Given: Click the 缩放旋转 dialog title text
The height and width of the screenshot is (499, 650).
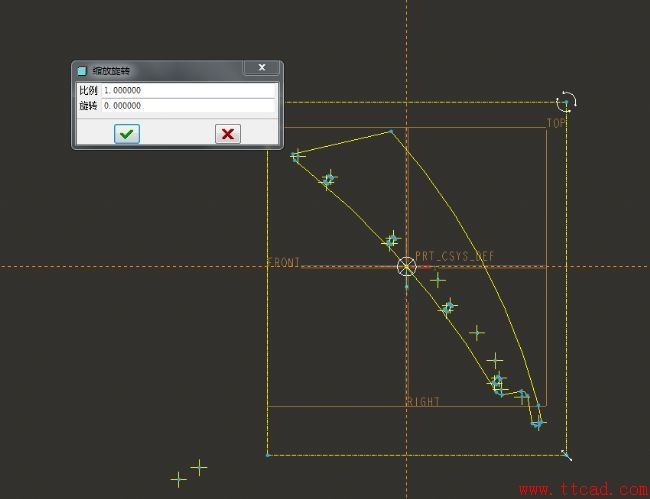Looking at the screenshot, I should coord(112,71).
